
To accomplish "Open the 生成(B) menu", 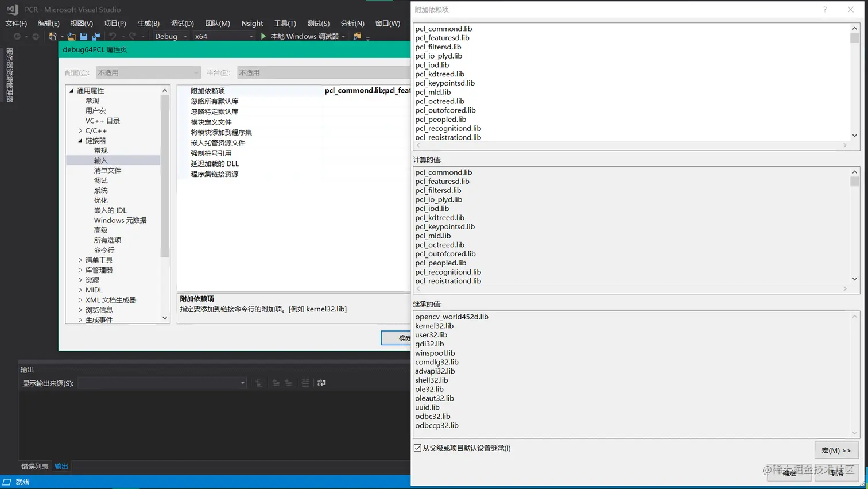I will tap(148, 23).
